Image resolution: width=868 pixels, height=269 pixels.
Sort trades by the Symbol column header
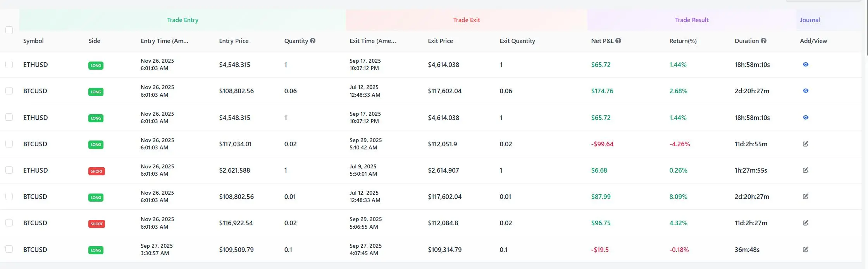pos(33,41)
